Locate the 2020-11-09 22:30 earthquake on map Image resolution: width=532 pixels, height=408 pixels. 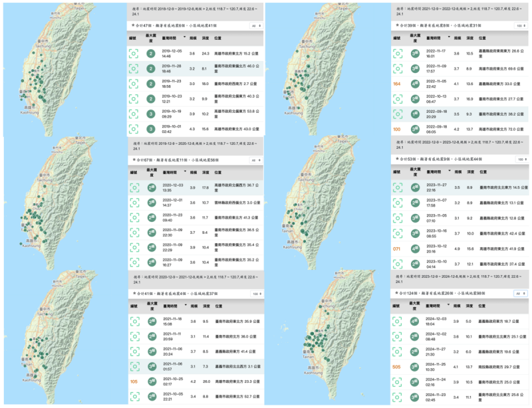pos(134,233)
